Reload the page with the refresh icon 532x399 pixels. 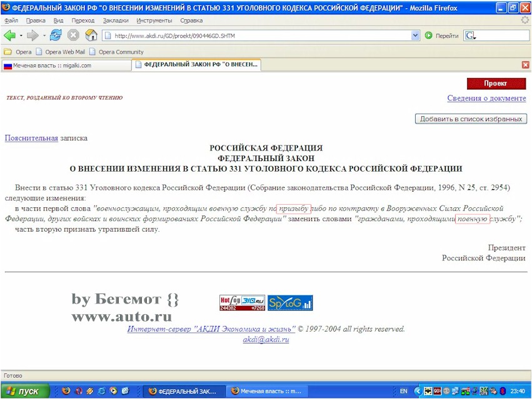click(x=56, y=36)
